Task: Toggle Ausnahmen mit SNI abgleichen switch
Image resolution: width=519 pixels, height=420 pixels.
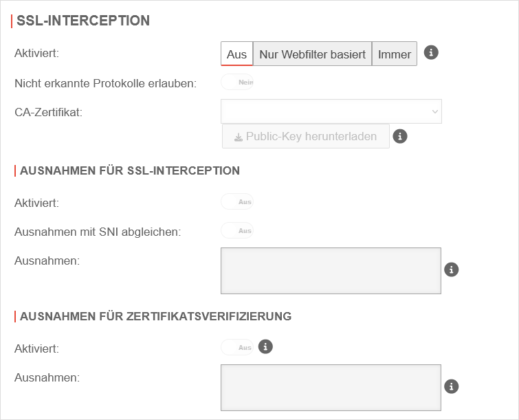Action: [x=237, y=231]
